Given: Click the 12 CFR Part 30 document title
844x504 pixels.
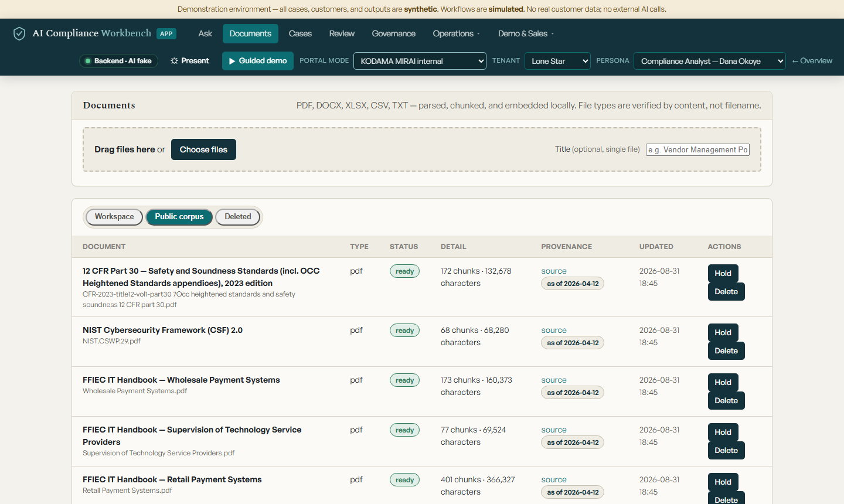Looking at the screenshot, I should [x=201, y=277].
